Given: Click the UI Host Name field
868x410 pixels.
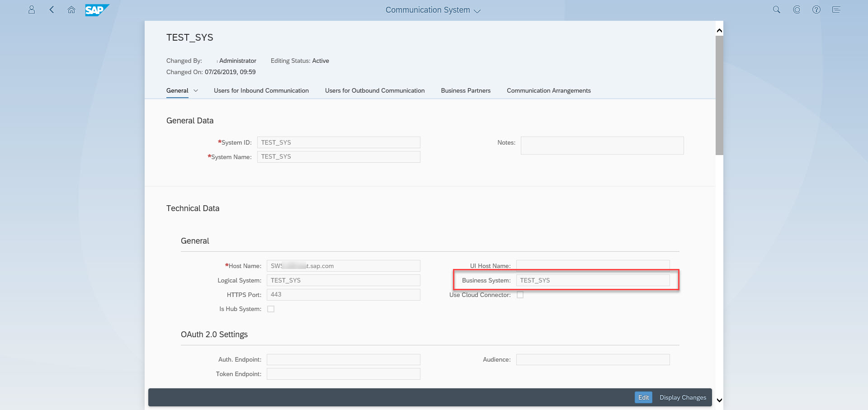Looking at the screenshot, I should (593, 265).
